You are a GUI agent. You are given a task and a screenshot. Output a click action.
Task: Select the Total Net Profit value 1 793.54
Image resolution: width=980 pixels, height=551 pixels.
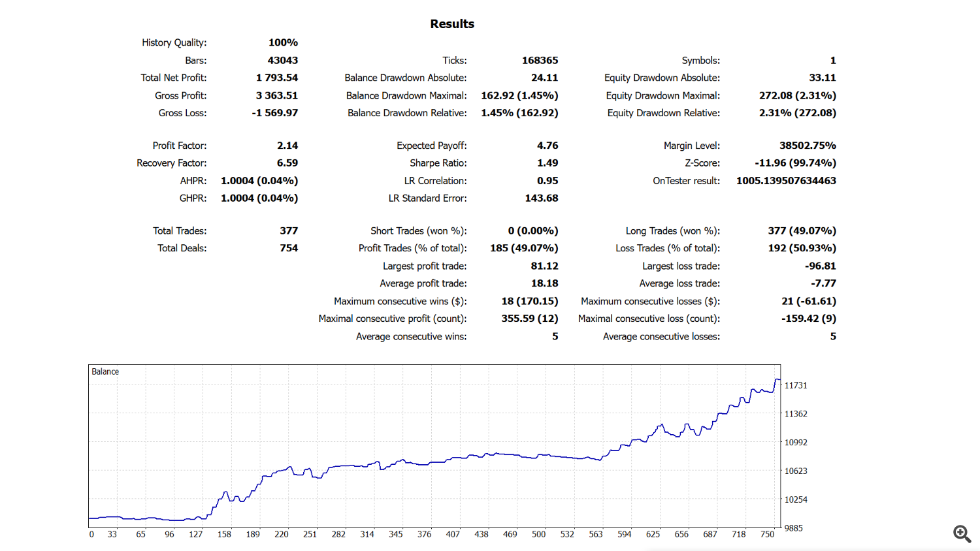[x=277, y=78]
